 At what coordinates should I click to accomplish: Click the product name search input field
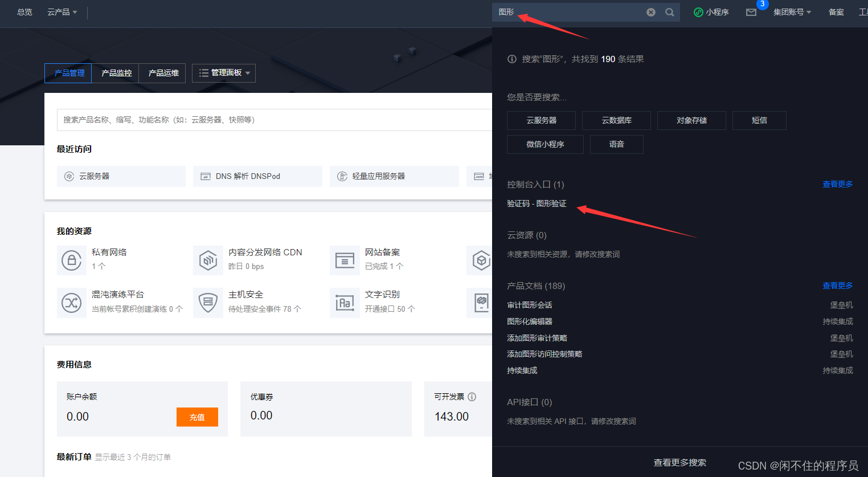(275, 120)
